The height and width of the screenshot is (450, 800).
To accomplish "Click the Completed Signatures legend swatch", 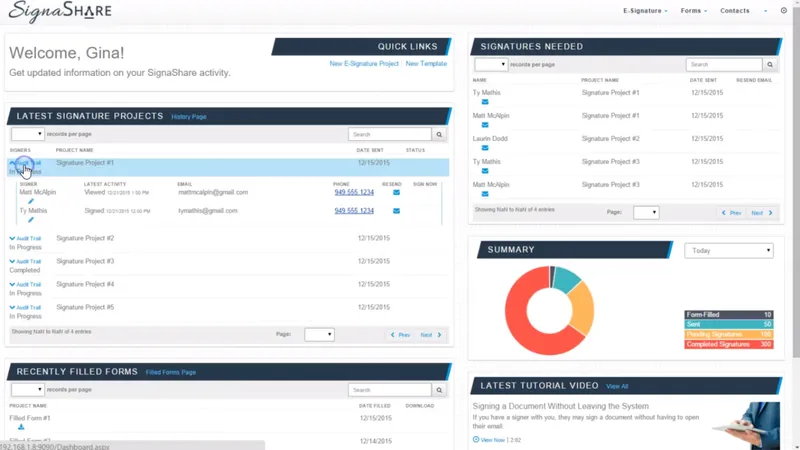I will point(729,344).
